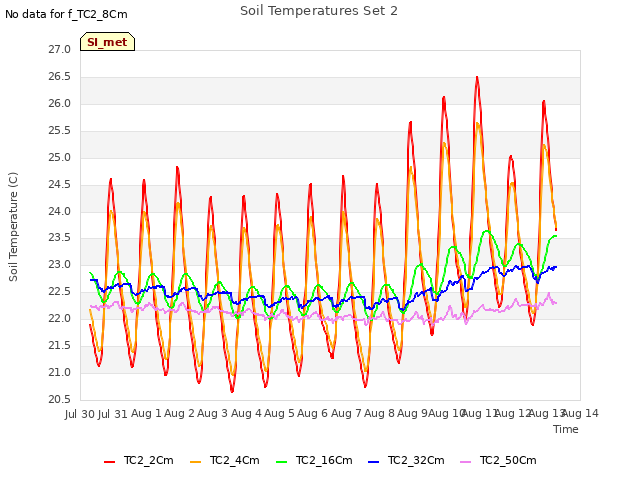640x480 pixels.
Task: Click the Aug 7 x-axis date label
Action: tap(346, 414)
